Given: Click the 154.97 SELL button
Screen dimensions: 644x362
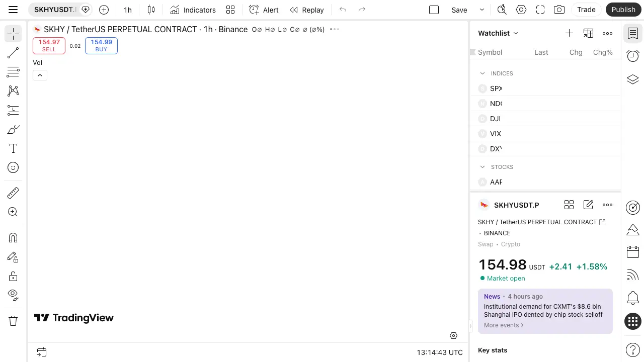Looking at the screenshot, I should click(x=49, y=45).
